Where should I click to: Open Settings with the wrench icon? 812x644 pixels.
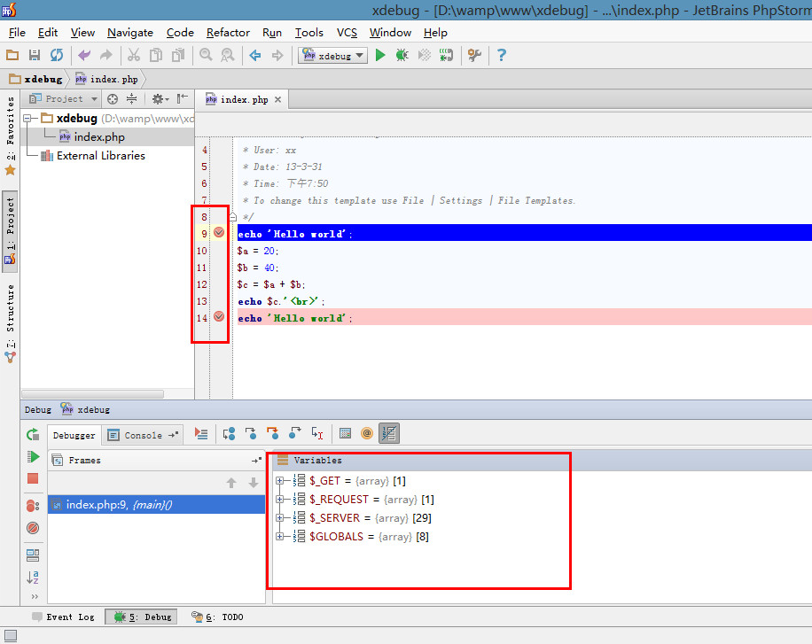pos(474,55)
